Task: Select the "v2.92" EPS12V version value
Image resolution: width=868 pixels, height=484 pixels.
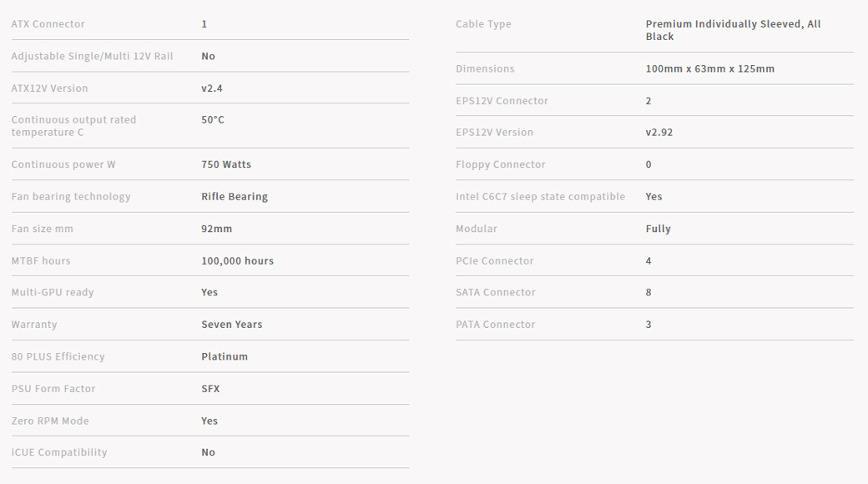Action: [659, 133]
